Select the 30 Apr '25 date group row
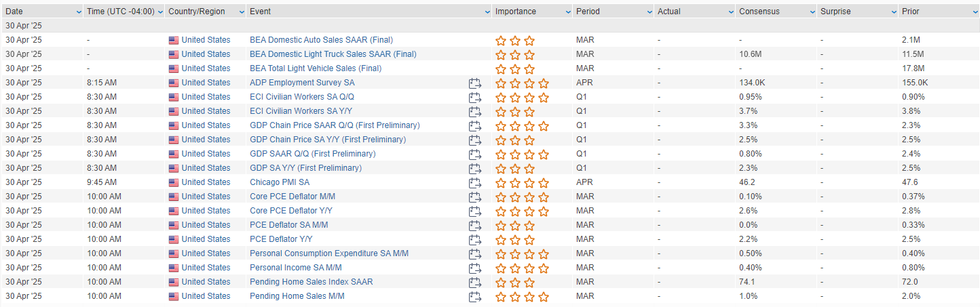980x307 pixels. [x=490, y=26]
